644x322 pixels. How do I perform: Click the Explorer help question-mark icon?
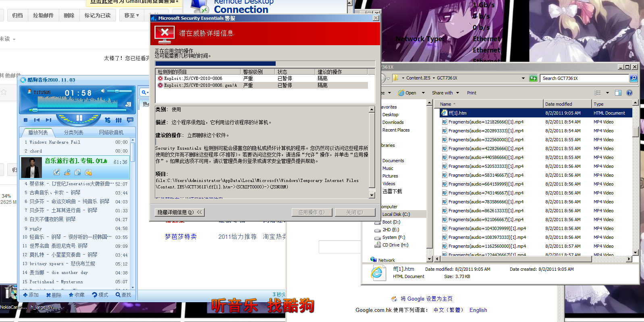[x=629, y=93]
